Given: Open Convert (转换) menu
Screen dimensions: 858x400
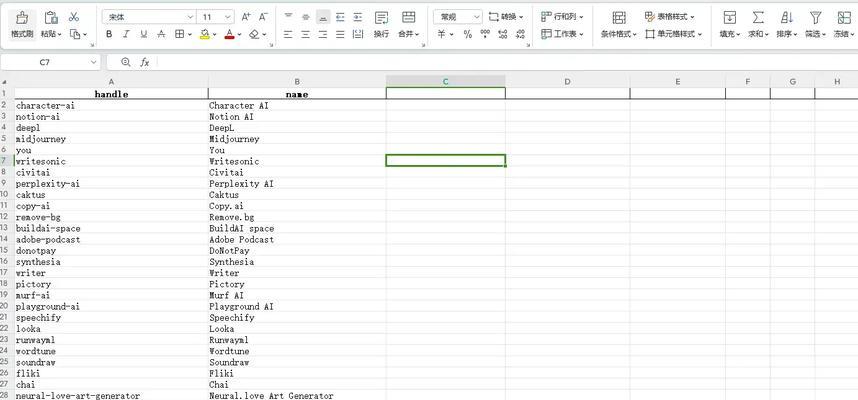Looking at the screenshot, I should (x=506, y=17).
